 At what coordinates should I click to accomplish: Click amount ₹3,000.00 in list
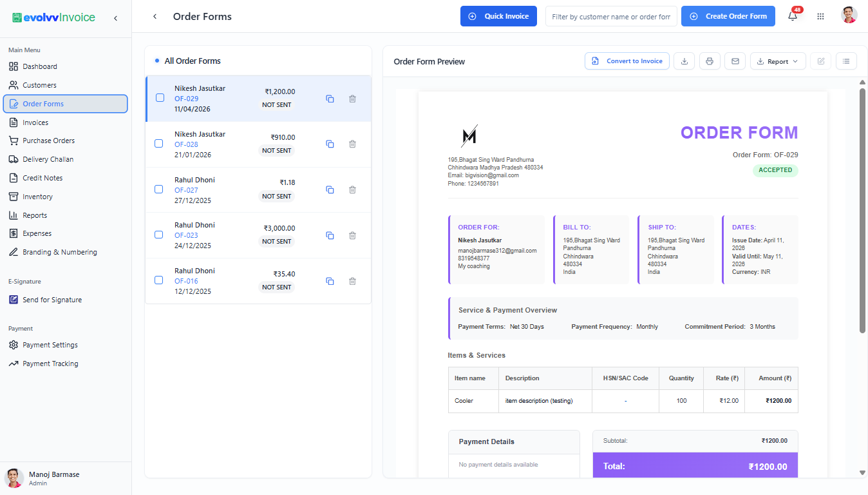pyautogui.click(x=279, y=228)
